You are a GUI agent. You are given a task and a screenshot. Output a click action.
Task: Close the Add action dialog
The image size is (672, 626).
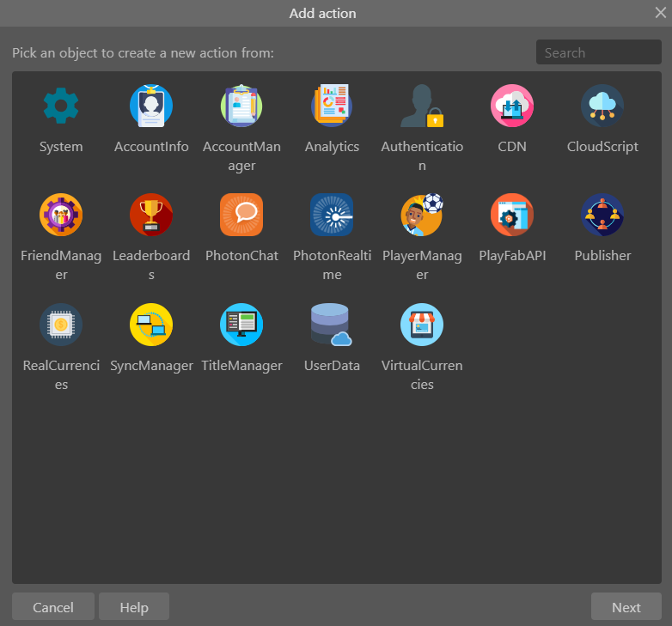tap(661, 13)
